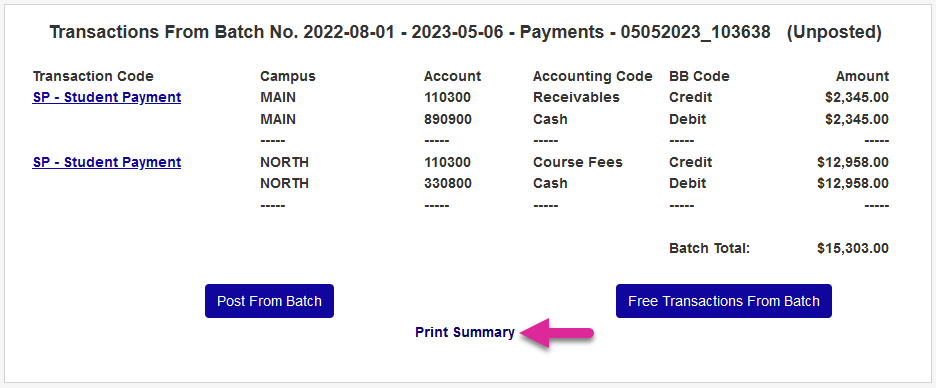The height and width of the screenshot is (388, 936).
Task: Select account number 890900
Action: [x=448, y=119]
